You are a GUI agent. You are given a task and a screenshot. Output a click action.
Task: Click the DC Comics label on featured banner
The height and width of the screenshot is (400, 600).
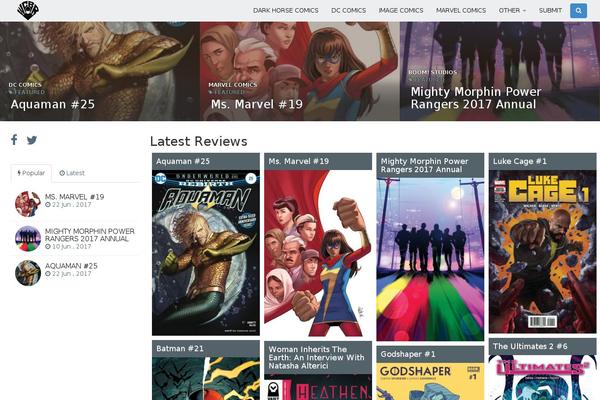[x=25, y=85]
